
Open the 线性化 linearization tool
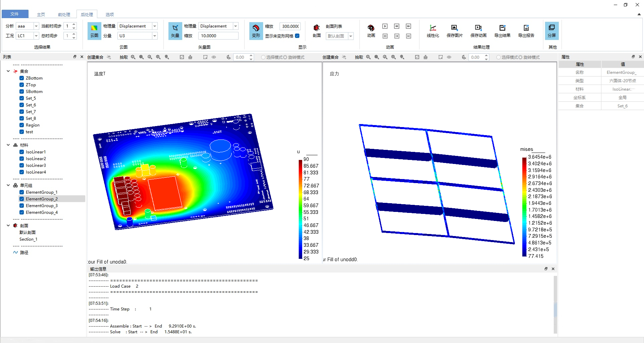[x=433, y=31]
